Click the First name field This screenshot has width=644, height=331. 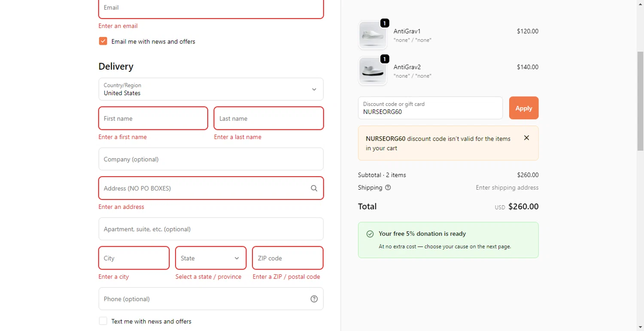coord(153,118)
